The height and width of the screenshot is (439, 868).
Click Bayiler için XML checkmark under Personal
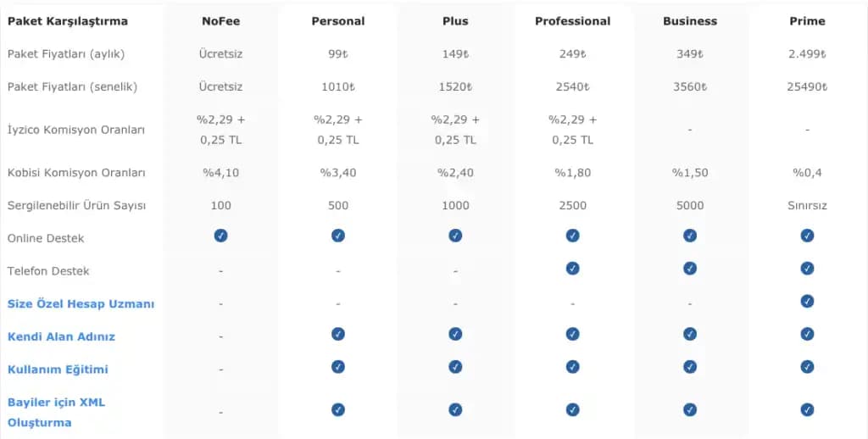coord(337,410)
